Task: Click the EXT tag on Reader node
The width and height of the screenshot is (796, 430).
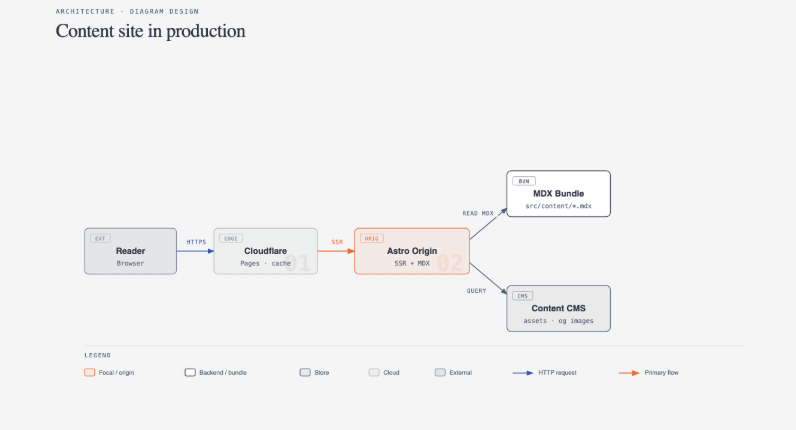Action: click(x=100, y=239)
